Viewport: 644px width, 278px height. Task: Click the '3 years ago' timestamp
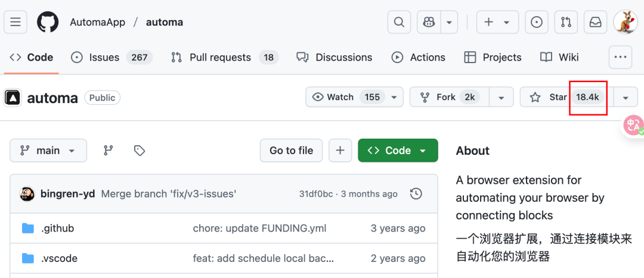[398, 228]
